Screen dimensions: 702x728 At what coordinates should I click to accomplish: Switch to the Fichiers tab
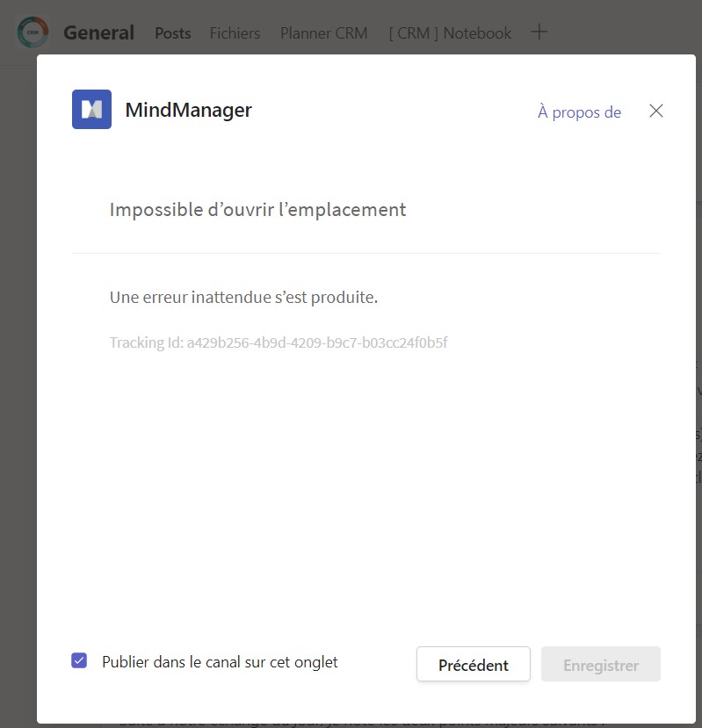[x=235, y=33]
